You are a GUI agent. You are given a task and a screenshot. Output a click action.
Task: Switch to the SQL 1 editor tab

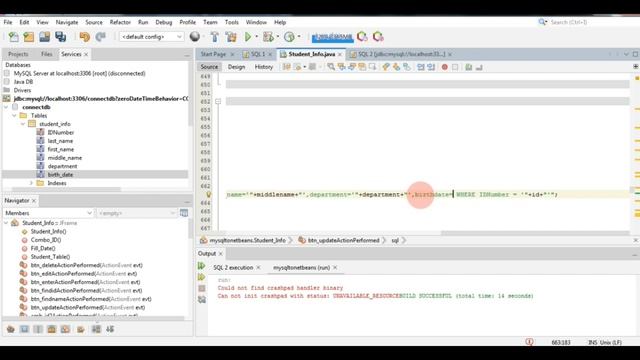pyautogui.click(x=257, y=54)
